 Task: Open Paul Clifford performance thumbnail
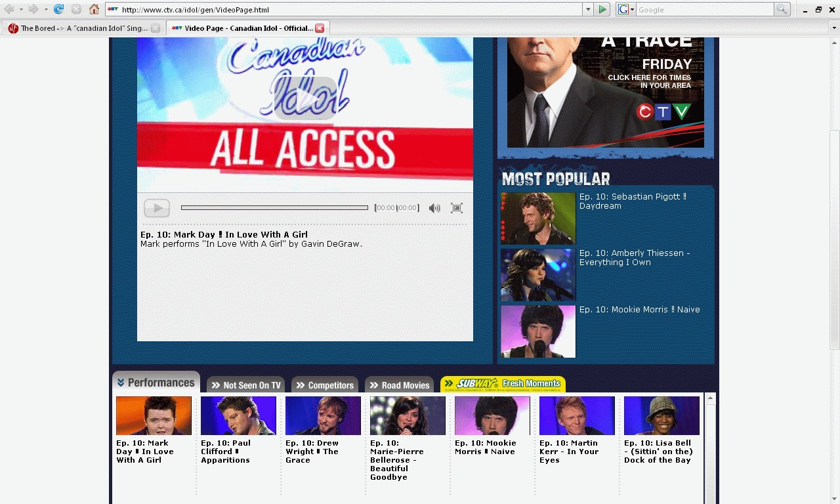tap(238, 415)
